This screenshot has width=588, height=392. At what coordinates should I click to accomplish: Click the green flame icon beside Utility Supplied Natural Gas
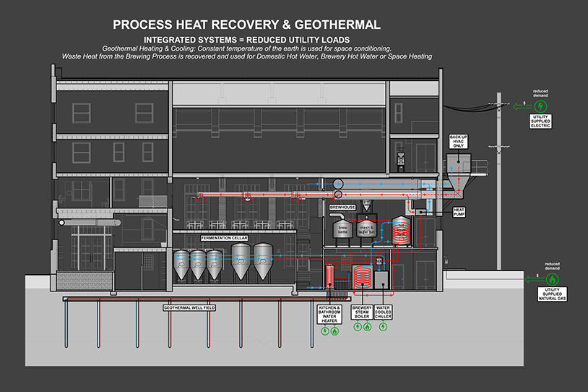554,278
